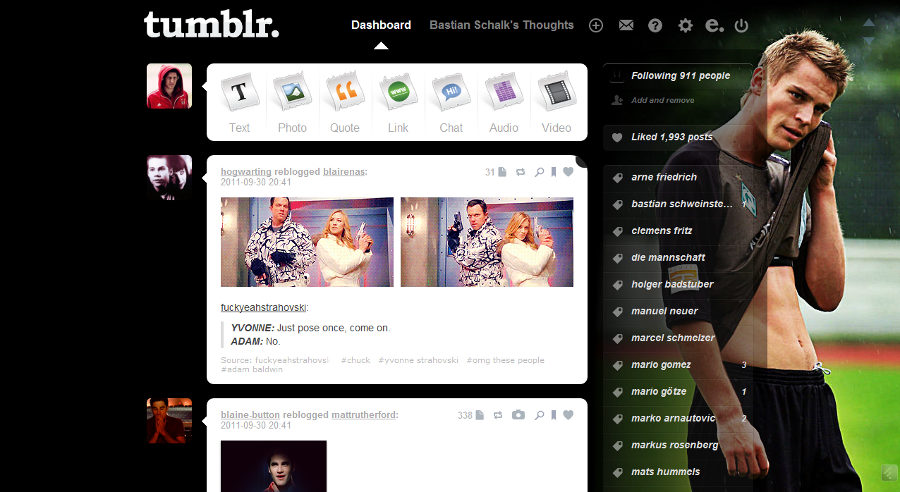Open the hogwarting blog link
The height and width of the screenshot is (492, 900).
tap(246, 172)
